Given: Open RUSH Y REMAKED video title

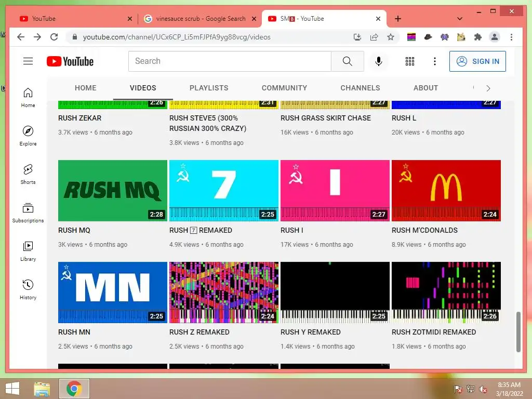Looking at the screenshot, I should coord(311,332).
